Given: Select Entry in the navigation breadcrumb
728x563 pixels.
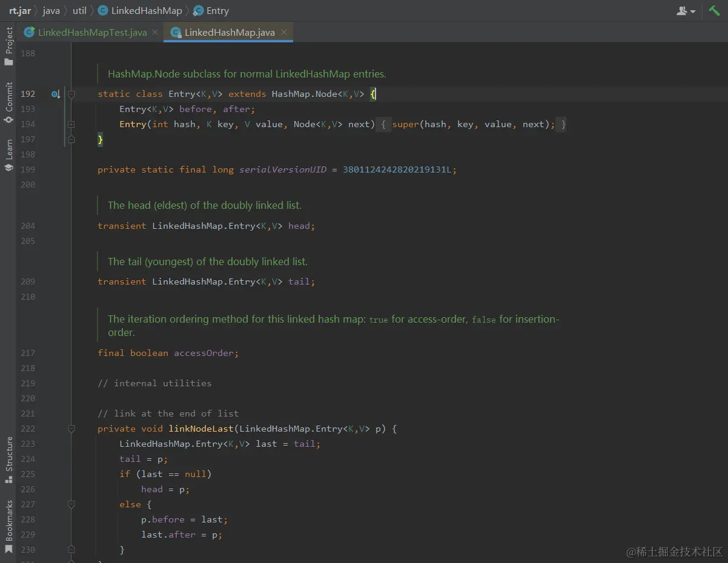Looking at the screenshot, I should coord(217,11).
